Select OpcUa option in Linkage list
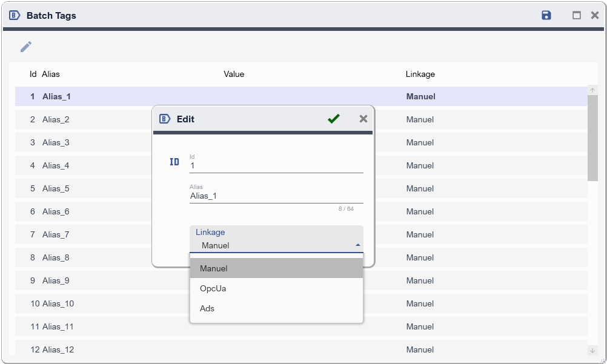 click(x=276, y=288)
